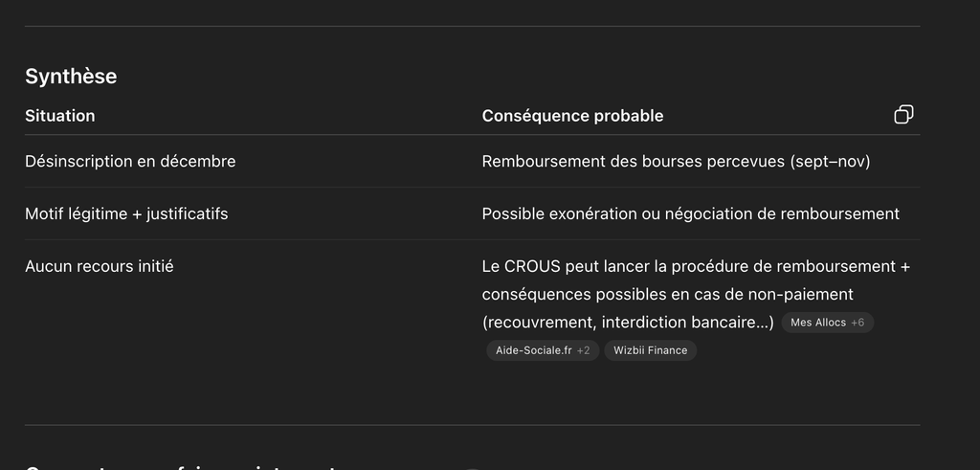This screenshot has width=980, height=470.
Task: Click the partially visible heading below the table
Action: click(181, 466)
